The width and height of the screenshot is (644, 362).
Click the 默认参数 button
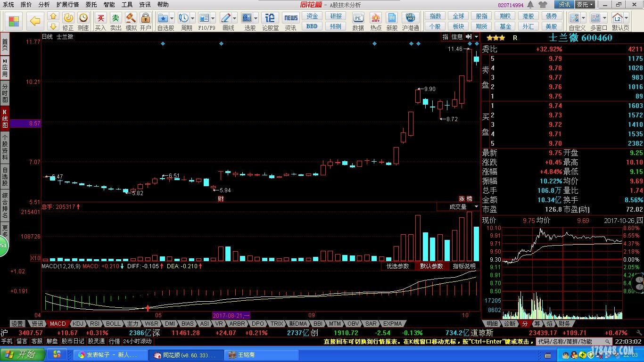431,266
